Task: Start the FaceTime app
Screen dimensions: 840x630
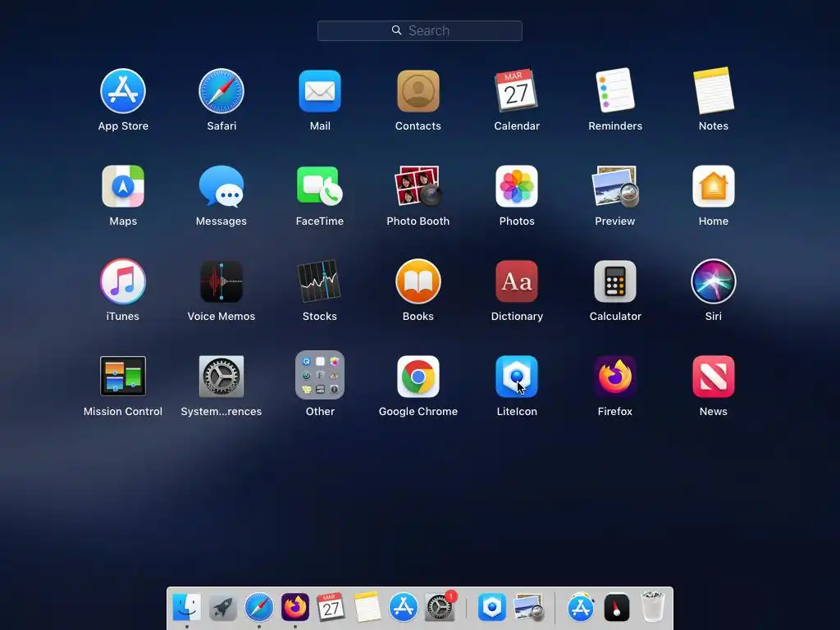Action: coord(320,186)
